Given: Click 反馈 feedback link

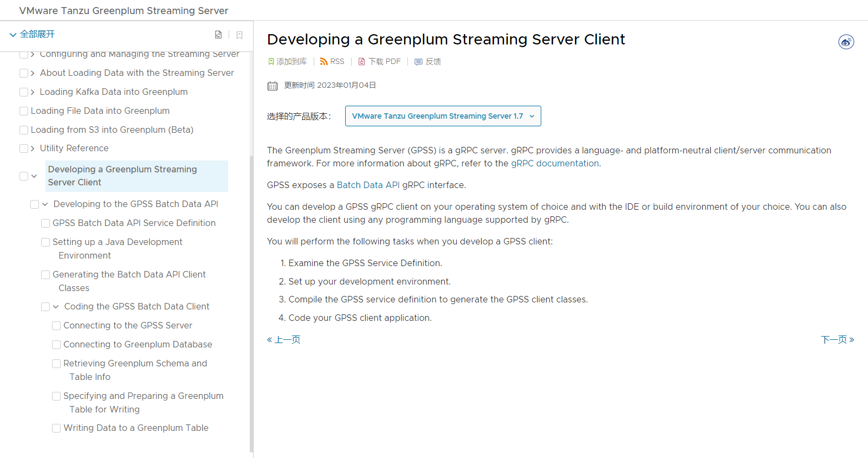Looking at the screenshot, I should 433,62.
